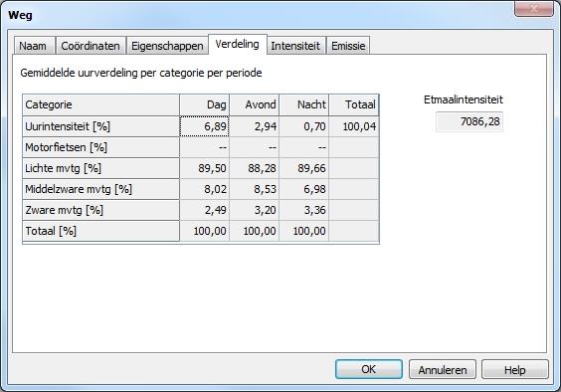This screenshot has height=392, width=561.
Task: Select Middelzware mvtg Nacht value 6,98
Action: click(304, 189)
